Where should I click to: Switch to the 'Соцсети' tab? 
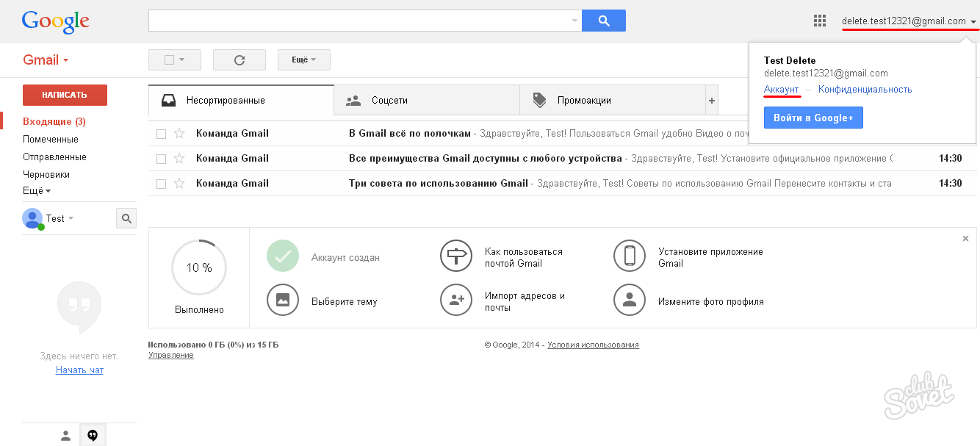[x=427, y=101]
